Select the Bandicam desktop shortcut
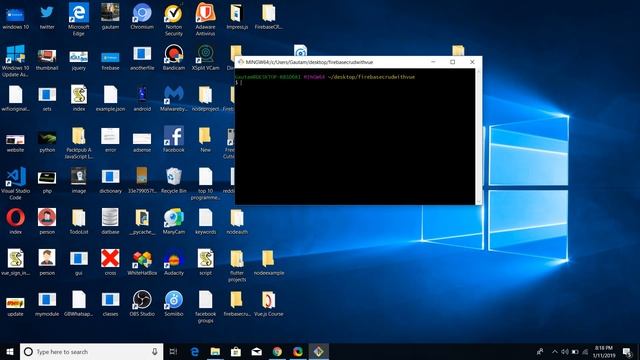Image resolution: width=640 pixels, height=360 pixels. click(173, 58)
